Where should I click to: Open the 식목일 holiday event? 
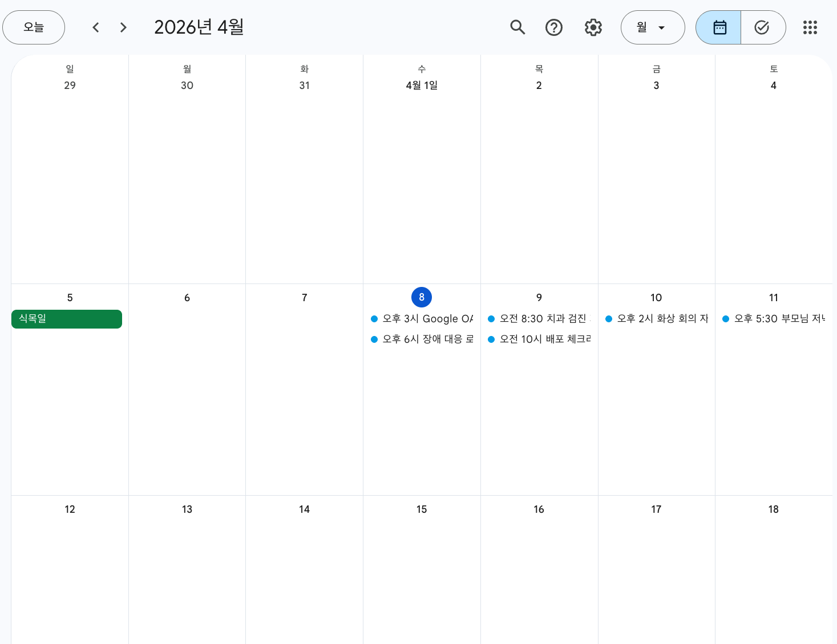click(67, 319)
